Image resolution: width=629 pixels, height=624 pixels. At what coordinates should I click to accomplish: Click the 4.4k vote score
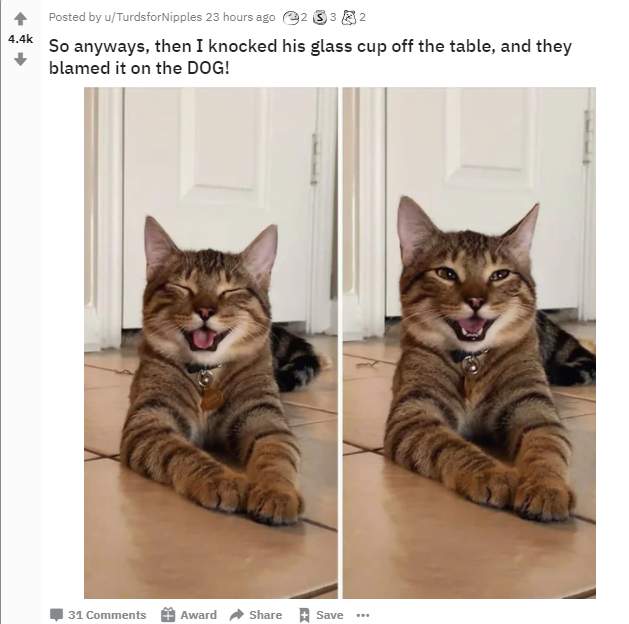(20, 39)
